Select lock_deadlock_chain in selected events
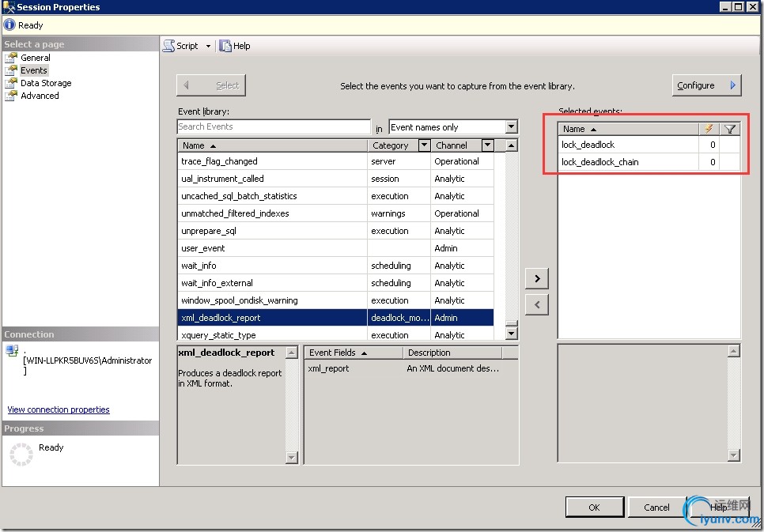Screen dimensions: 764x532 click(649, 162)
